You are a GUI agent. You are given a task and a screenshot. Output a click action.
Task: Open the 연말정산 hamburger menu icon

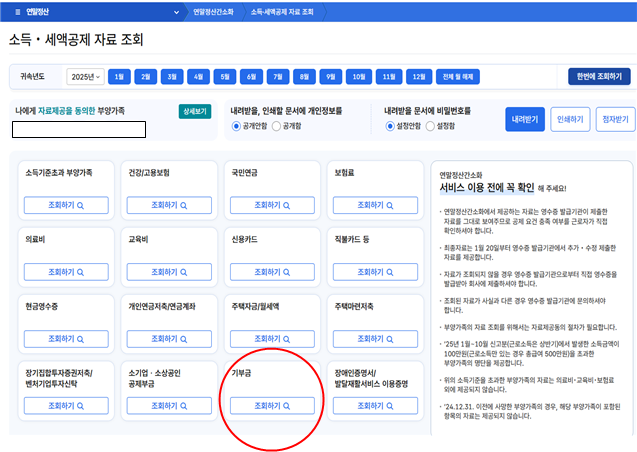18,10
